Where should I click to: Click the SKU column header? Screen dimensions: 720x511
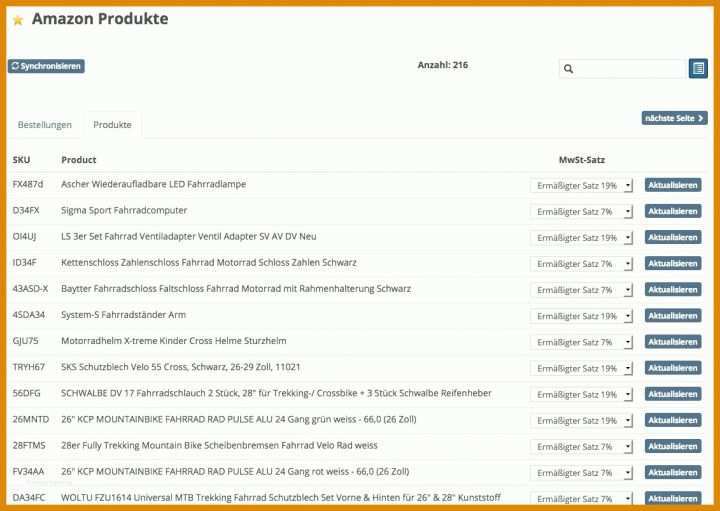[x=21, y=160]
